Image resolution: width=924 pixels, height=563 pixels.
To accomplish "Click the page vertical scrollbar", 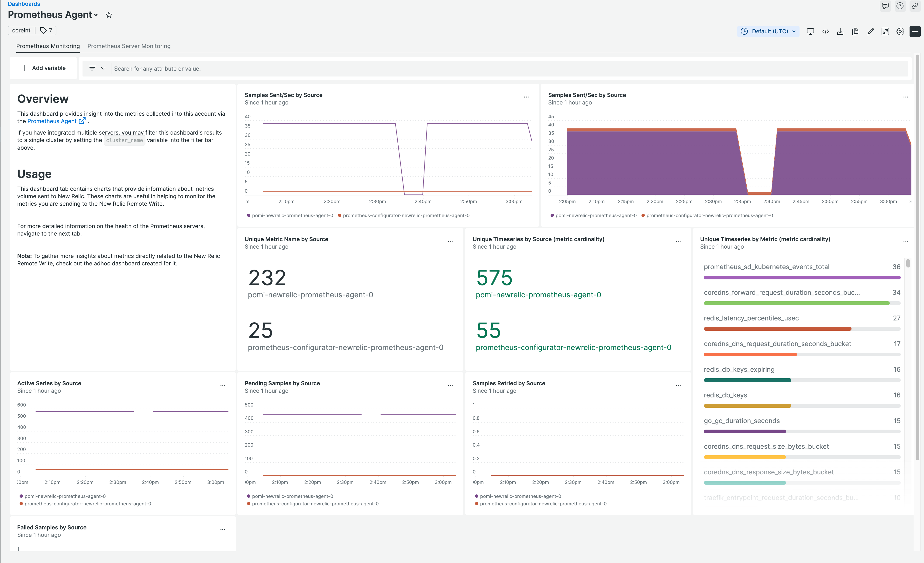I will click(x=917, y=257).
